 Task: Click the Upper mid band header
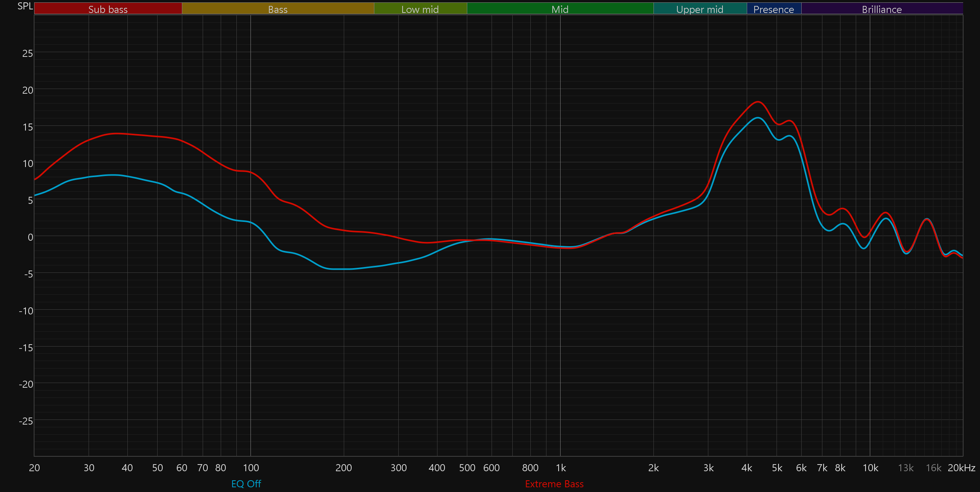tap(700, 9)
